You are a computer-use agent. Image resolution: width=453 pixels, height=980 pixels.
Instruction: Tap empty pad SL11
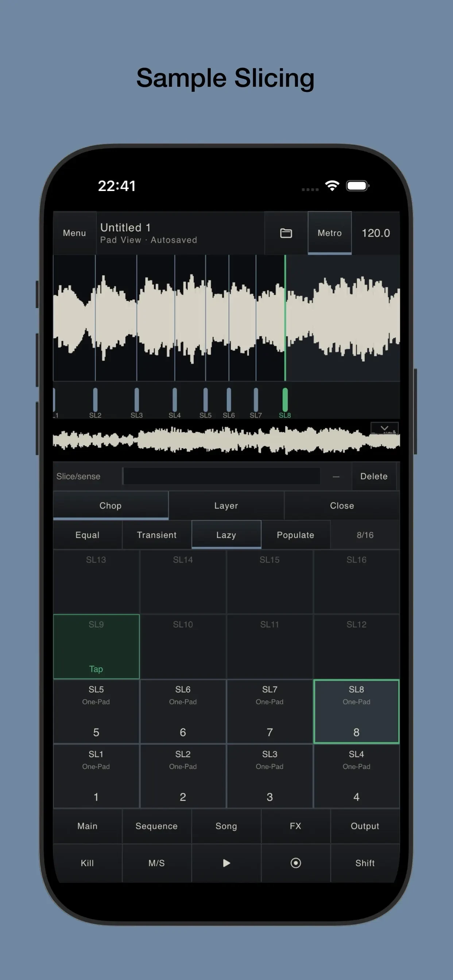270,646
